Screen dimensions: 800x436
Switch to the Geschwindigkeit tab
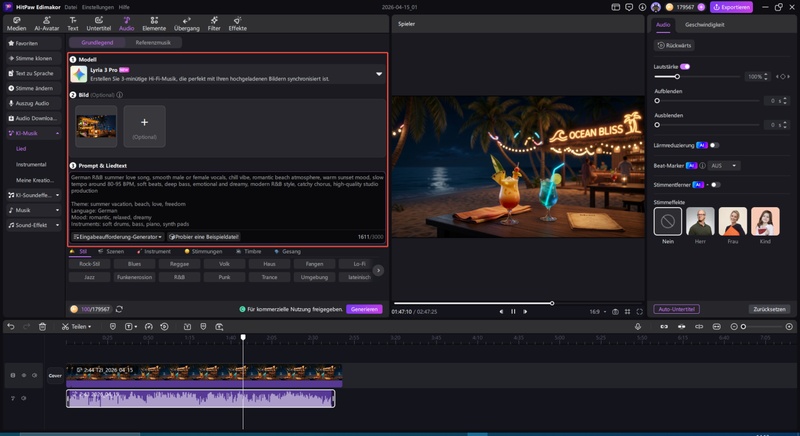(704, 24)
